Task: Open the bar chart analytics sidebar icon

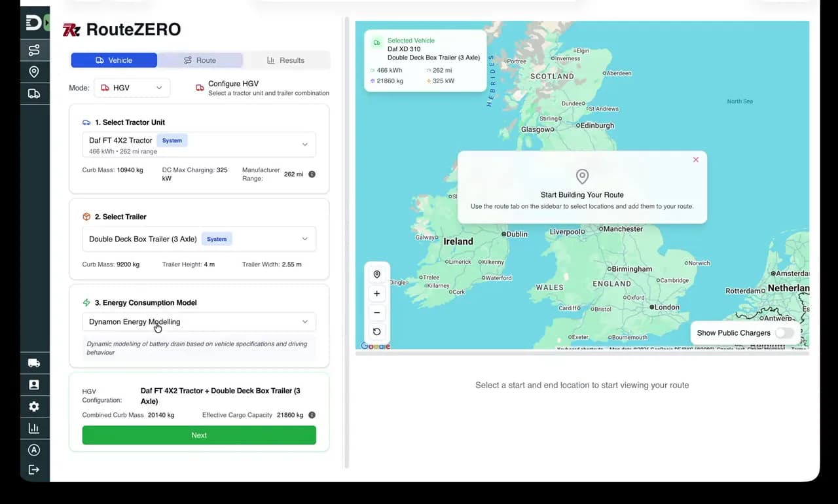Action: point(34,428)
